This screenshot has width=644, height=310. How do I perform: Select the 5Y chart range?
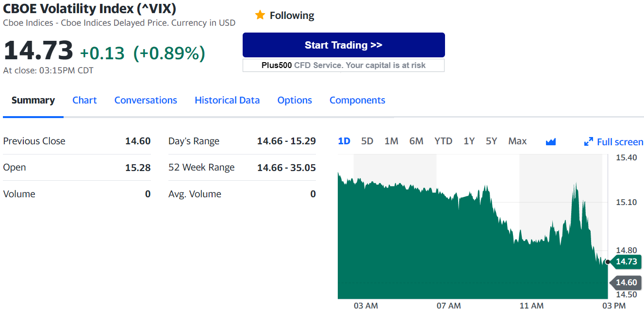[x=492, y=141]
